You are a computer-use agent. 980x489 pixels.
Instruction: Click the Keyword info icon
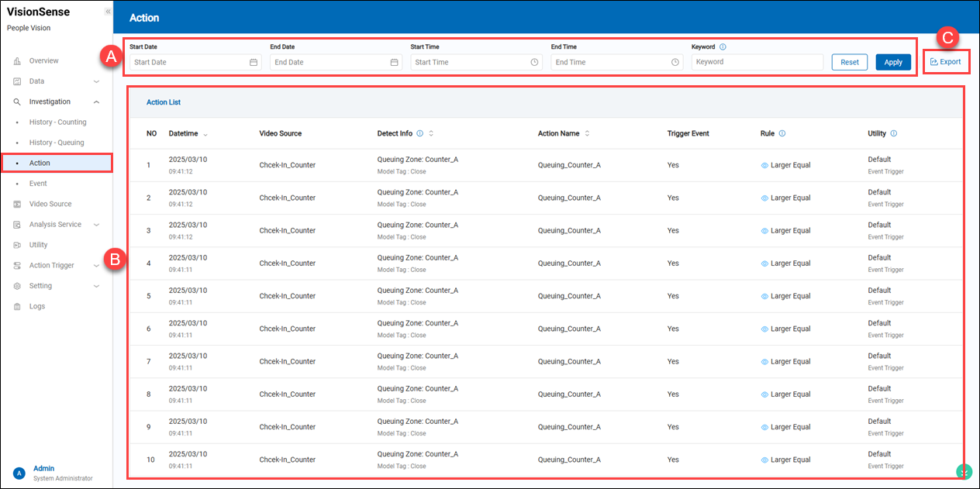point(723,46)
